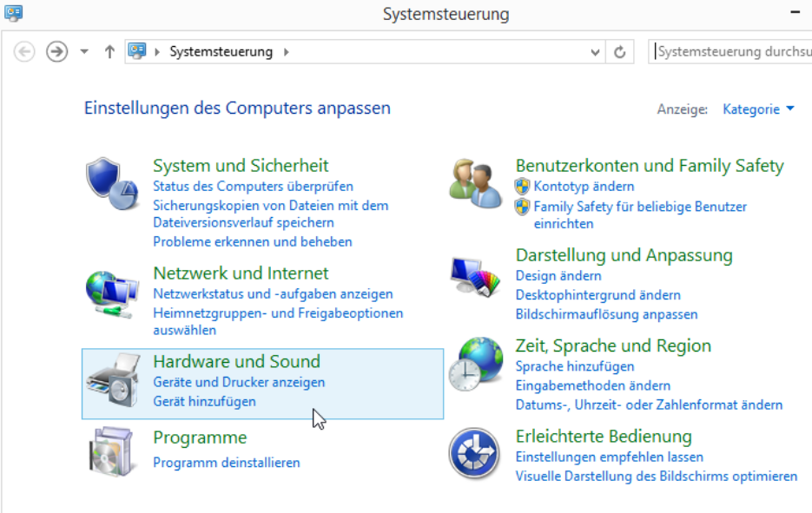Open Zeit, Sprache und Region heading
Image resolution: width=812 pixels, height=513 pixels.
click(x=613, y=345)
